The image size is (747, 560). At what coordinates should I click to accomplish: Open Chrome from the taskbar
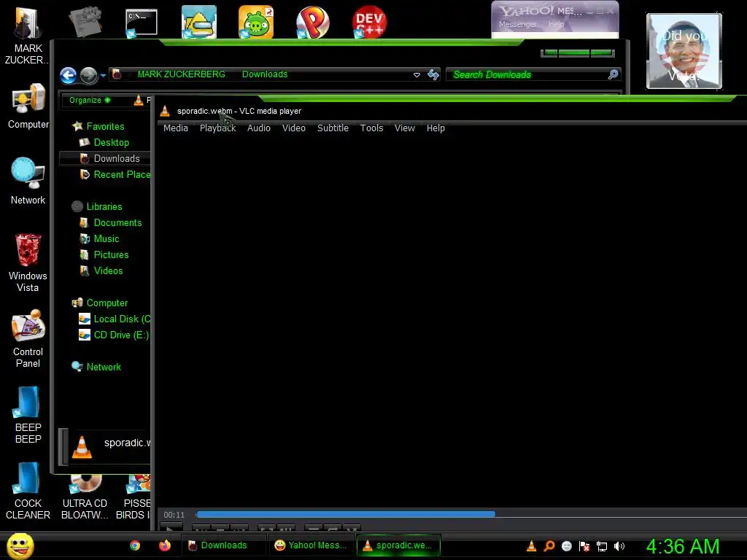pyautogui.click(x=135, y=545)
